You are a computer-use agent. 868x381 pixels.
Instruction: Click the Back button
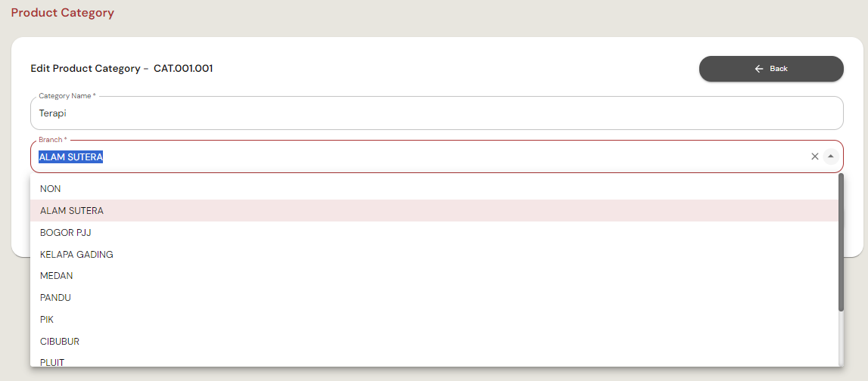pos(770,69)
